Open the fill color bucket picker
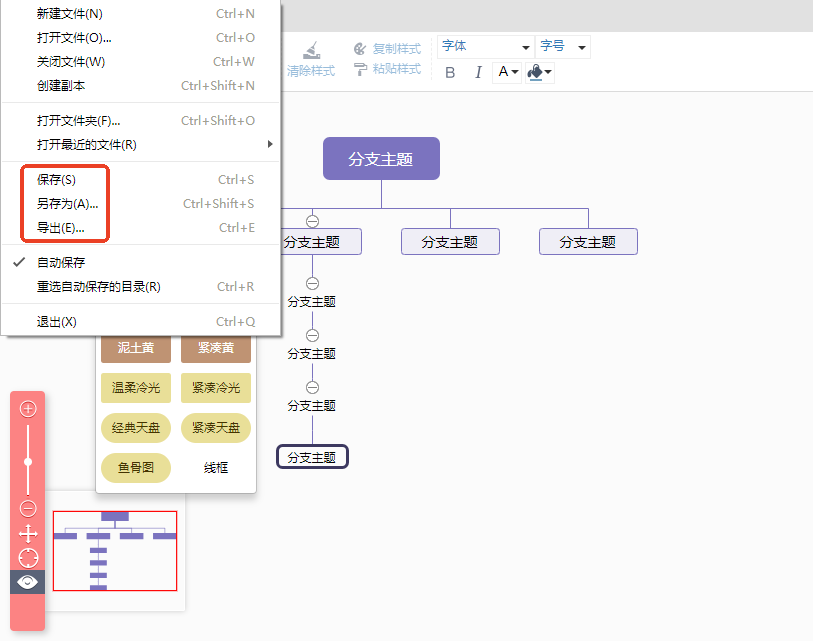This screenshot has height=641, width=813. pyautogui.click(x=540, y=72)
